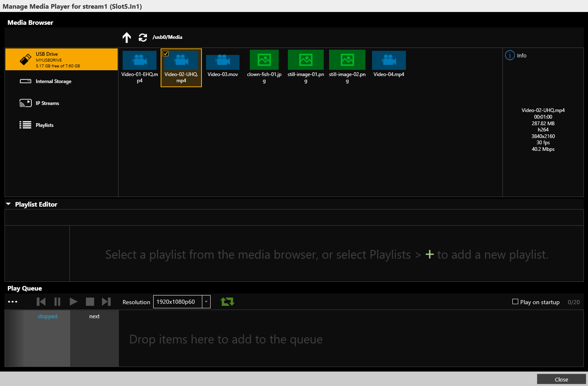This screenshot has width=588, height=386.
Task: Skip to next queue item
Action: (106, 302)
